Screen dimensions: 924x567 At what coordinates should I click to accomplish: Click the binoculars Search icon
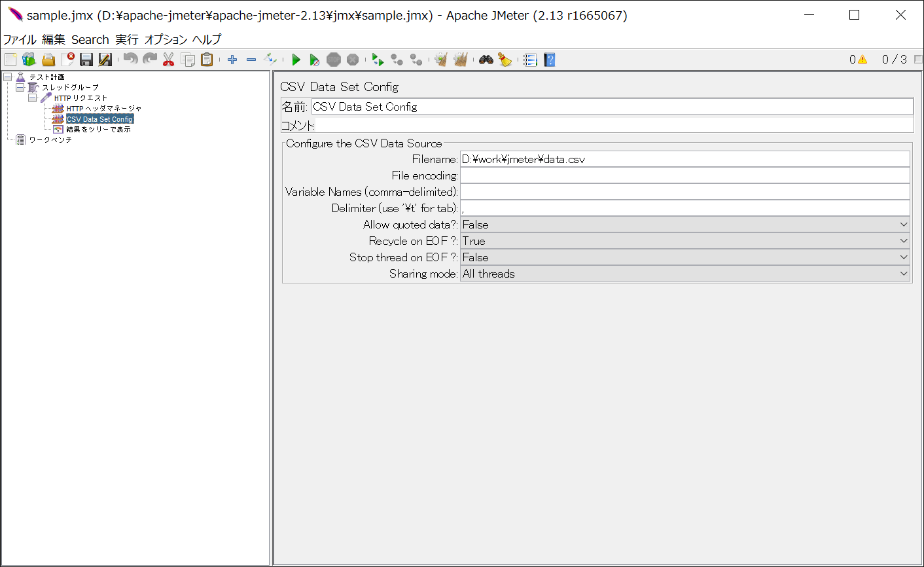pos(486,60)
